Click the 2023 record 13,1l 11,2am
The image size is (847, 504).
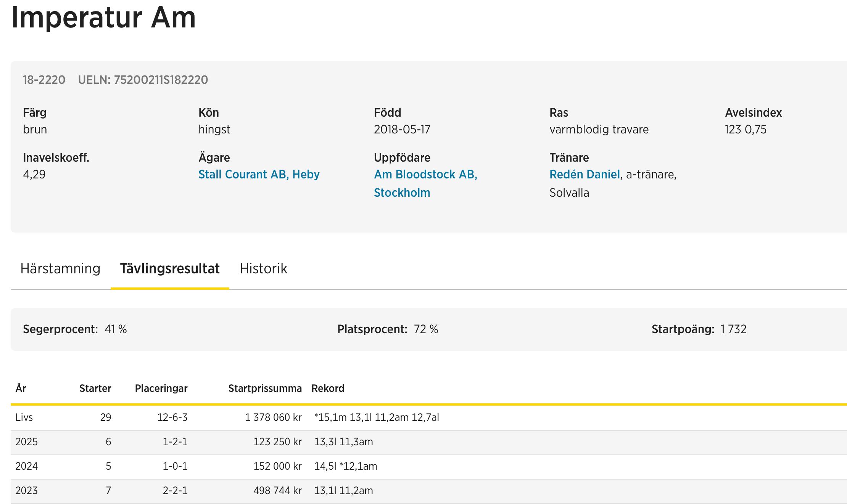(x=343, y=491)
